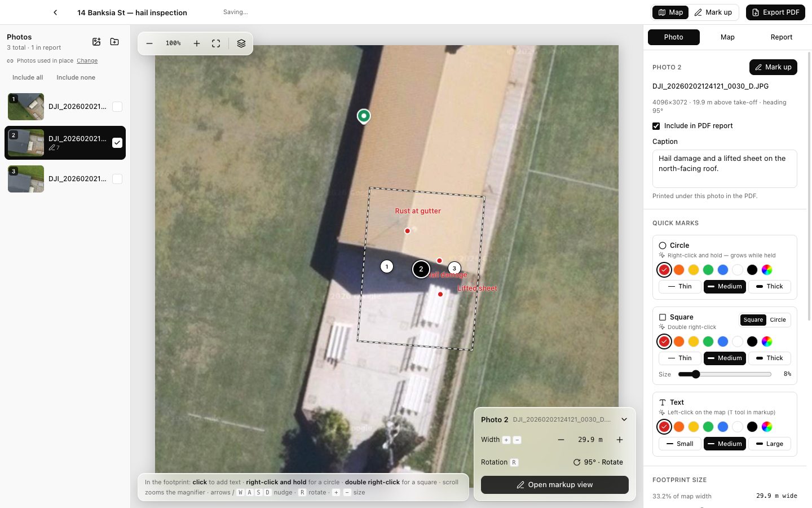Image resolution: width=812 pixels, height=508 pixels.
Task: Click the Change link for photos used in place
Action: (x=87, y=61)
